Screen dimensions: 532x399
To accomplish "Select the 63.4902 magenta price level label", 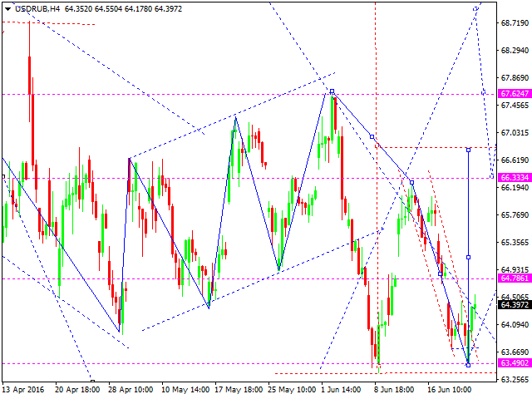I will tap(515, 362).
